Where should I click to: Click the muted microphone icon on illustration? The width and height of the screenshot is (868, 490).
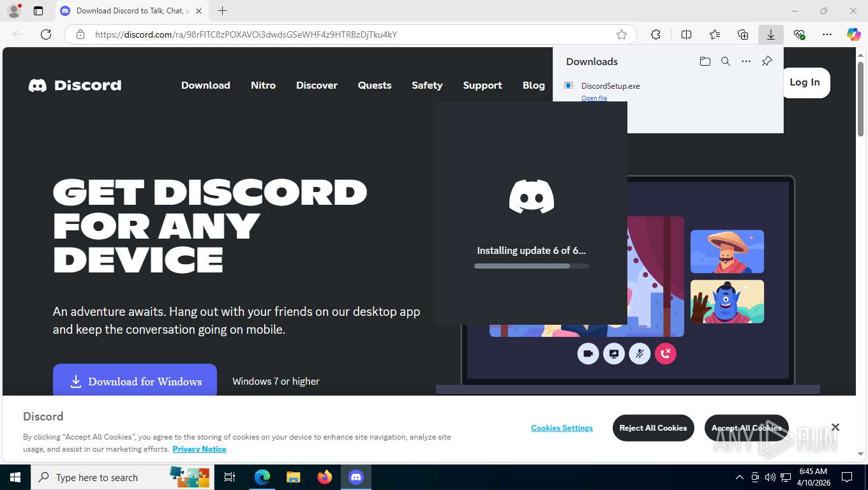tap(640, 353)
